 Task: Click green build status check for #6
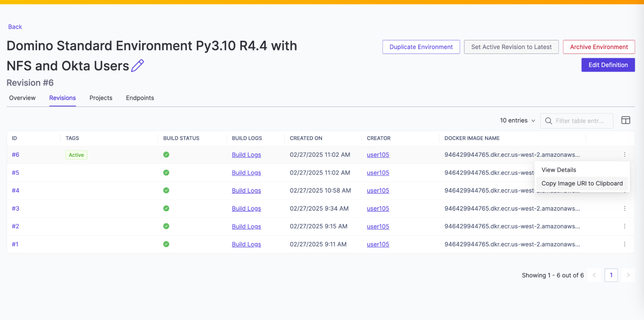(166, 155)
